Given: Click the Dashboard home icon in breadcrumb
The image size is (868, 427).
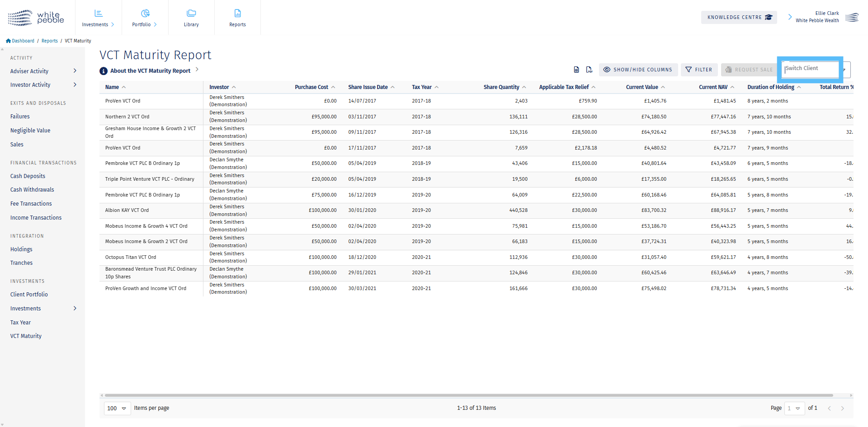Looking at the screenshot, I should click(8, 41).
